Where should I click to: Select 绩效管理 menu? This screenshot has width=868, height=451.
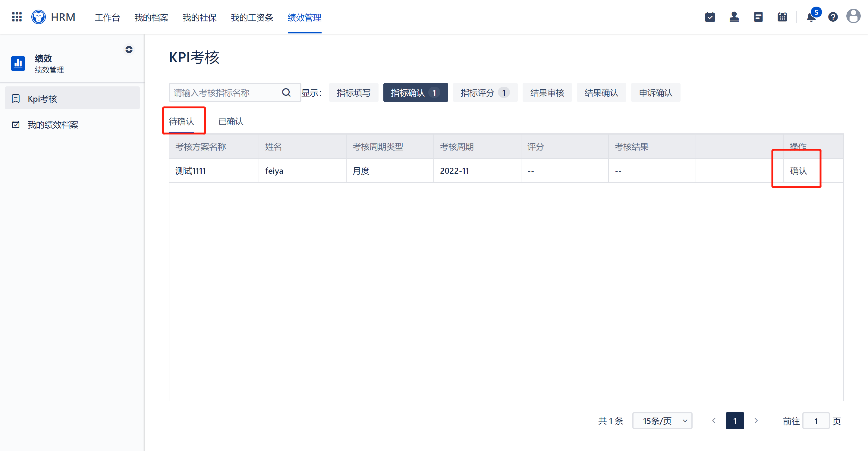tap(304, 17)
